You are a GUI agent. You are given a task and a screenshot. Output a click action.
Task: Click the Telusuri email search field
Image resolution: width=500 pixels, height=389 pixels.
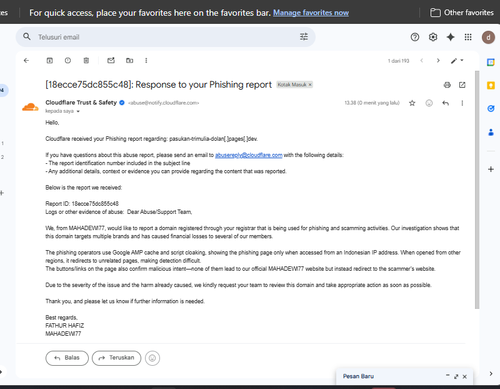coord(165,37)
